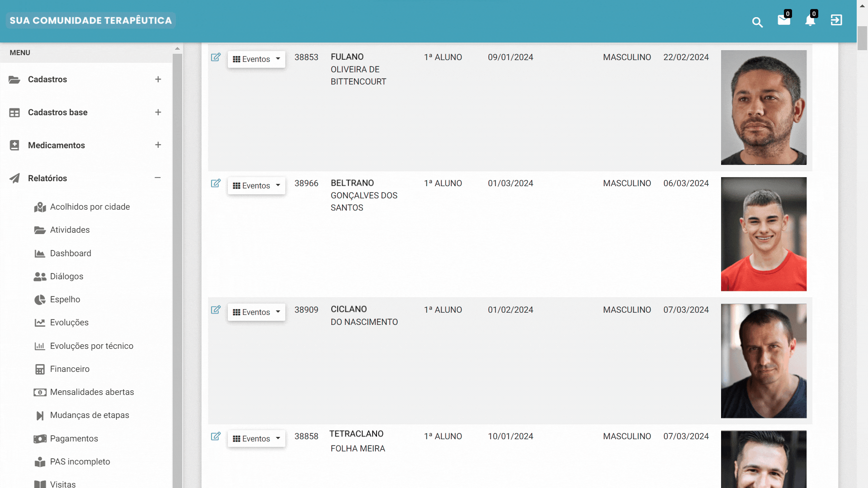
Task: Click the Eventos button for CICLANO
Action: [x=256, y=312]
